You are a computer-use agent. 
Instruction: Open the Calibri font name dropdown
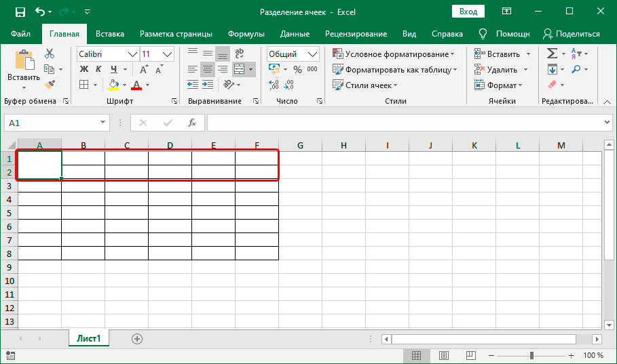coord(132,54)
